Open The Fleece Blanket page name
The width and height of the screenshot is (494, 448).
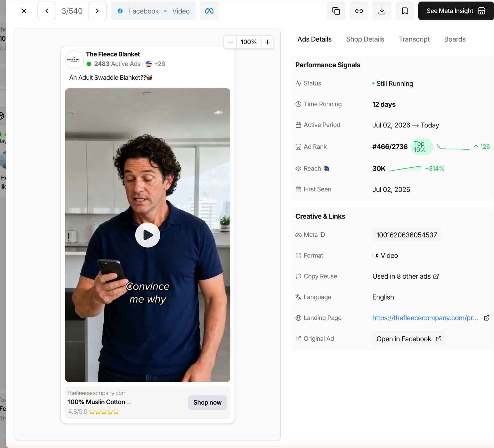(113, 54)
